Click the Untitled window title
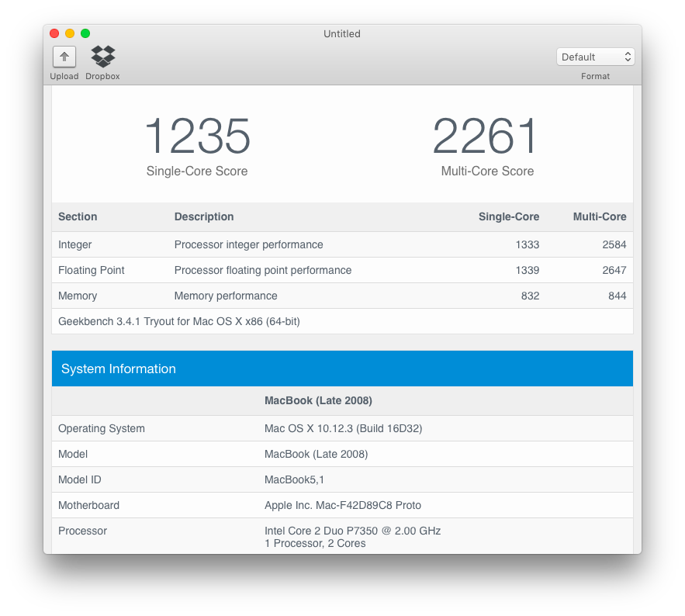Screen dimensions: 685x616 click(x=342, y=33)
